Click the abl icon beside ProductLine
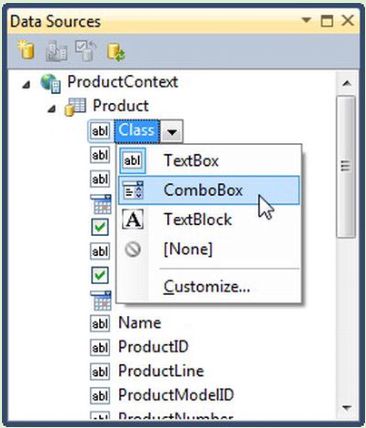The height and width of the screenshot is (428, 366). click(100, 371)
